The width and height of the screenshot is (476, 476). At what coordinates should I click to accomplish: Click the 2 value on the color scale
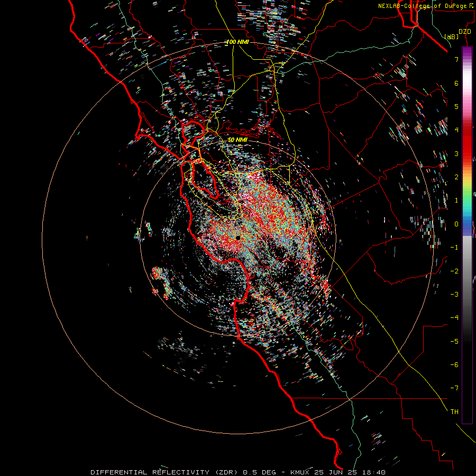point(456,177)
